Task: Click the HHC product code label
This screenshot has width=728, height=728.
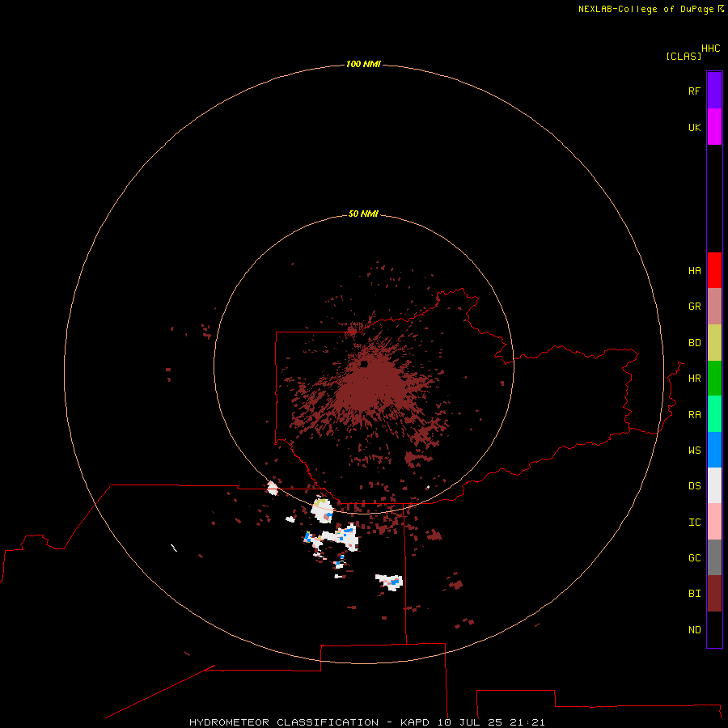Action: (711, 49)
